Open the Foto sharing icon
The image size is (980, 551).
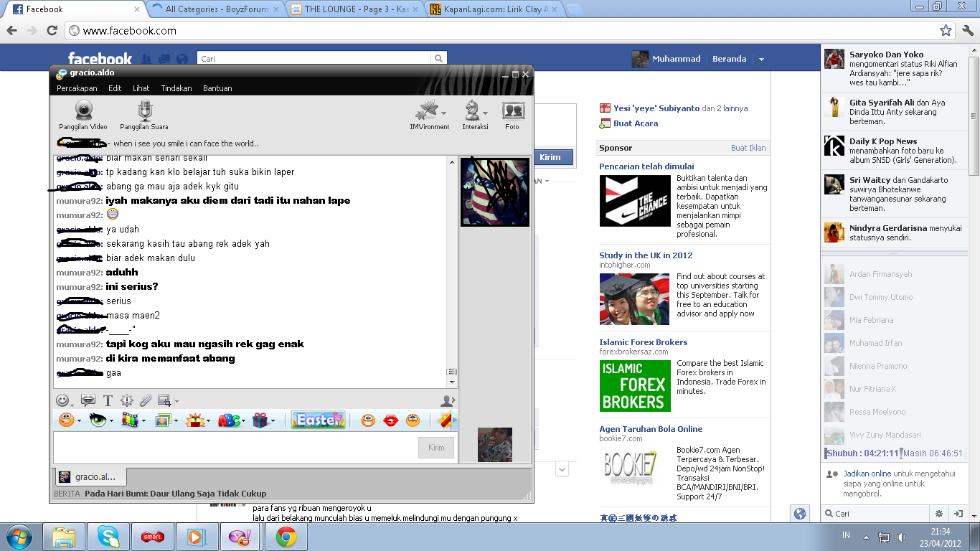coord(512,115)
